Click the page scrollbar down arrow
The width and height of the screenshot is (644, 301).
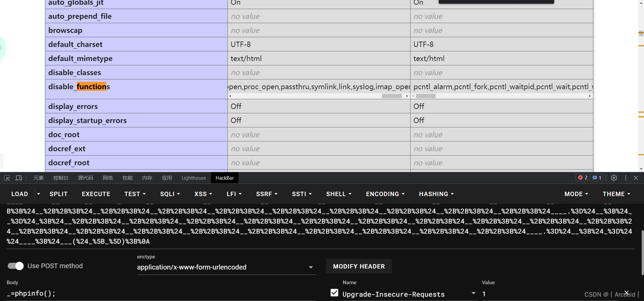641,169
